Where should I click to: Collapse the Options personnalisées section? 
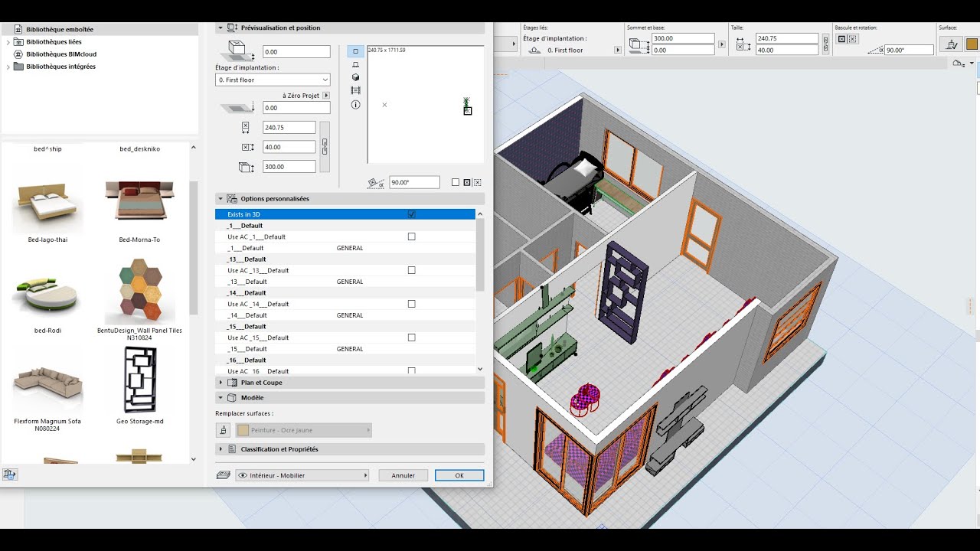(220, 199)
